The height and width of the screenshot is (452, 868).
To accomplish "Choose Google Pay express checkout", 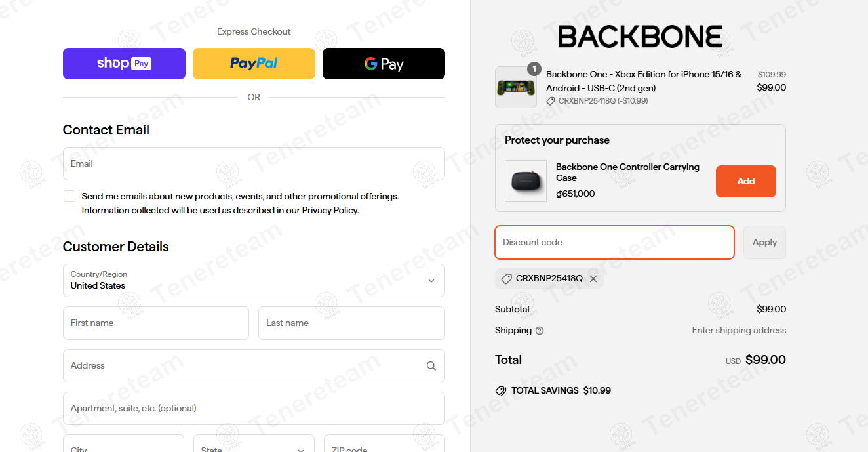I will [384, 64].
